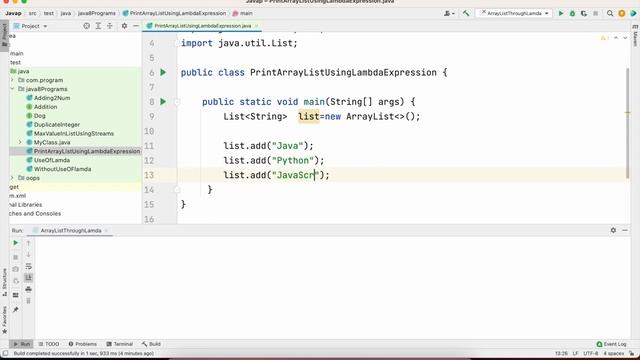Screen dimensions: 640x360
Task: Restore layout in Run tool window
Action: [x=16, y=295]
